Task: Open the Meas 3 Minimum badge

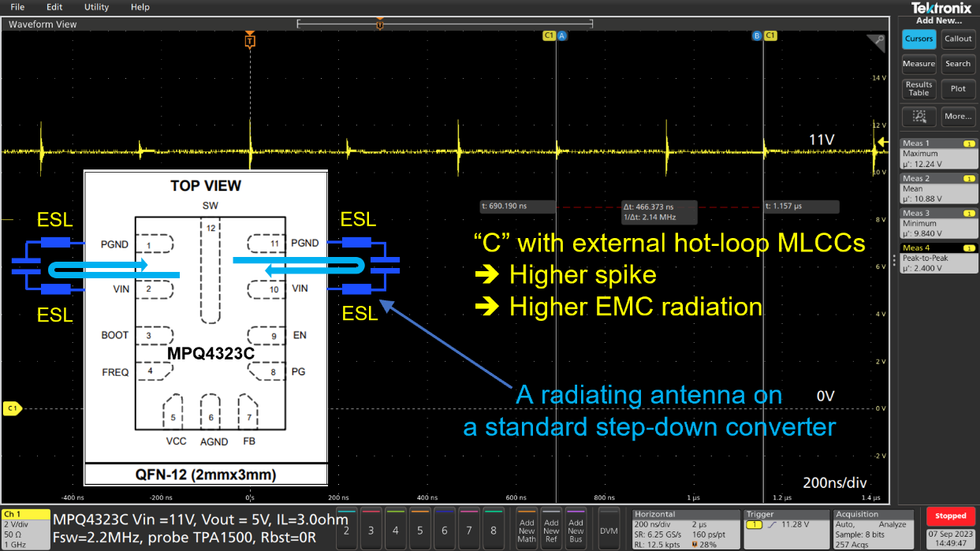Action: click(939, 224)
